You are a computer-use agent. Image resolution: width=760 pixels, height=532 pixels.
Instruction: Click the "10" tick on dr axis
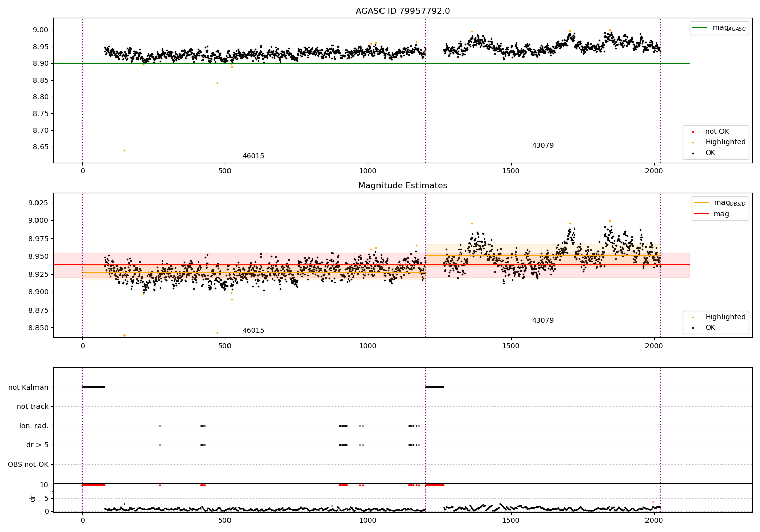click(44, 485)
